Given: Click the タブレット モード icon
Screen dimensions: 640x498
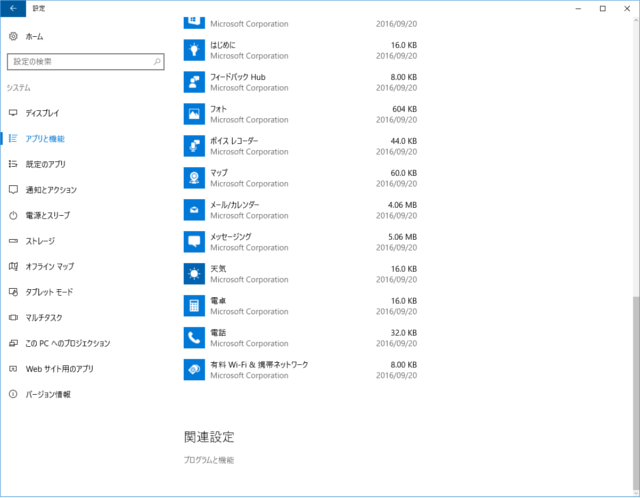Looking at the screenshot, I should tap(13, 292).
